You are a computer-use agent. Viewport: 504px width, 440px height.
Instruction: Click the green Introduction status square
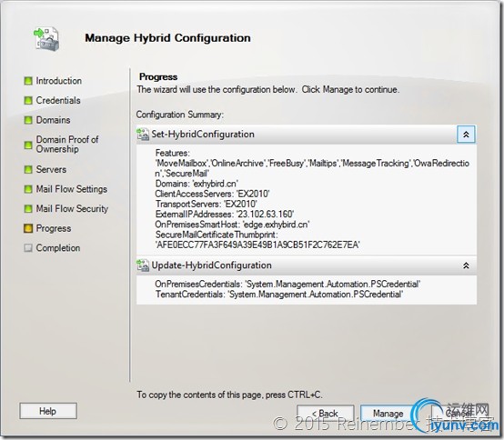pos(28,81)
